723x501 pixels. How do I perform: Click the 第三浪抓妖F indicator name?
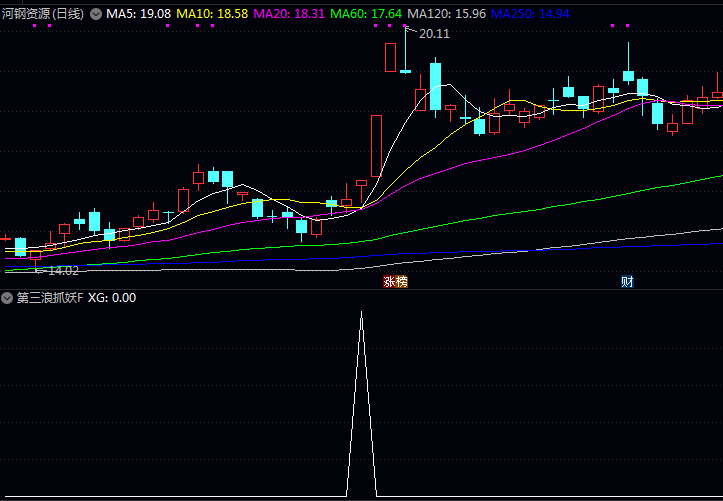click(49, 297)
